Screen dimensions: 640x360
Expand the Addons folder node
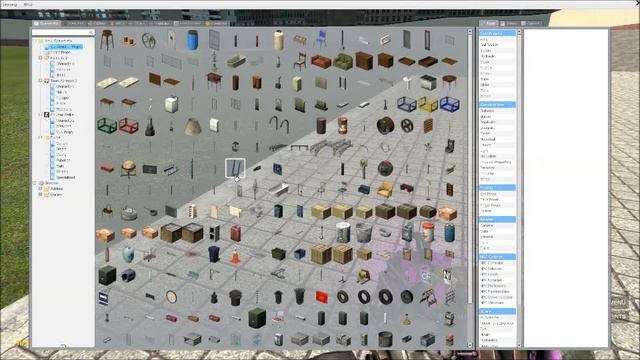tap(40, 189)
